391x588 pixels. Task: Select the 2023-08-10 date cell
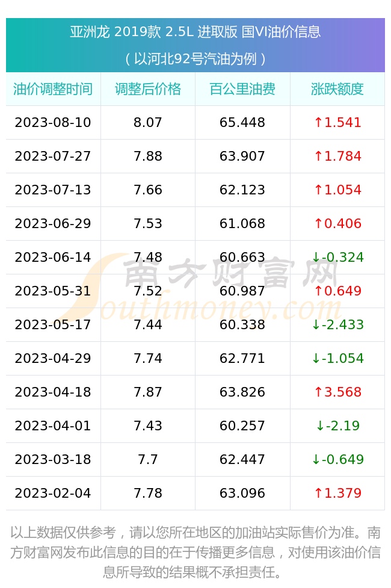pos(53,123)
